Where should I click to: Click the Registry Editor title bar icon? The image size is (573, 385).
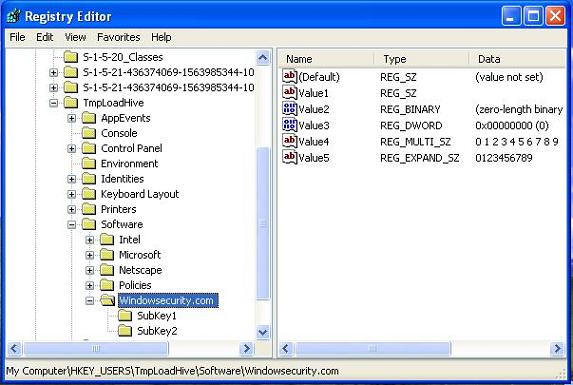pos(14,16)
